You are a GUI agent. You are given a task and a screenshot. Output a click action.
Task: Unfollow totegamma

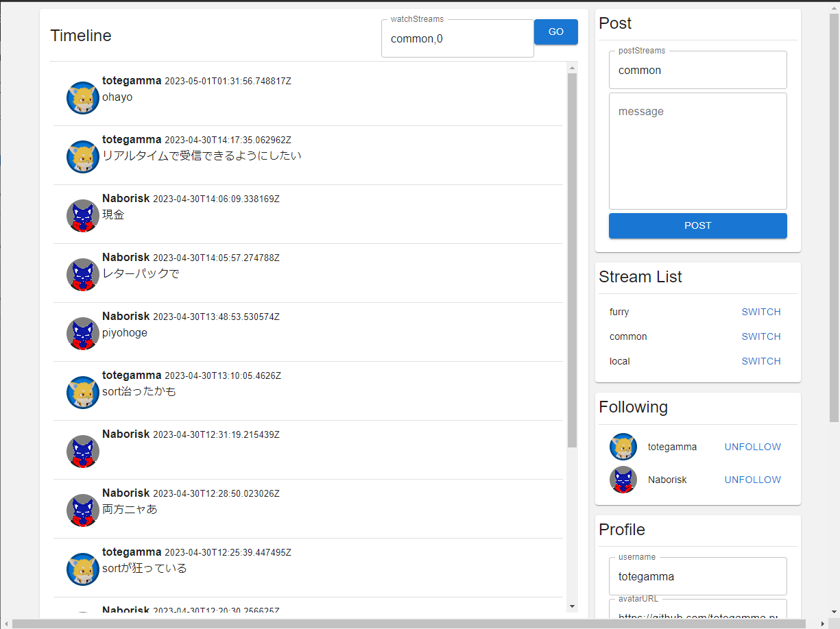[752, 447]
